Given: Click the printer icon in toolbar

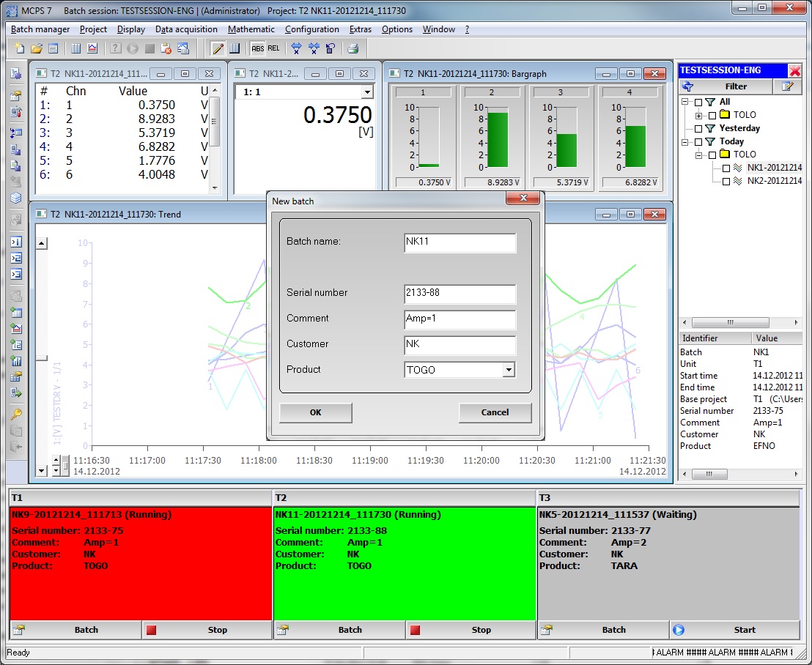Looking at the screenshot, I should point(353,49).
